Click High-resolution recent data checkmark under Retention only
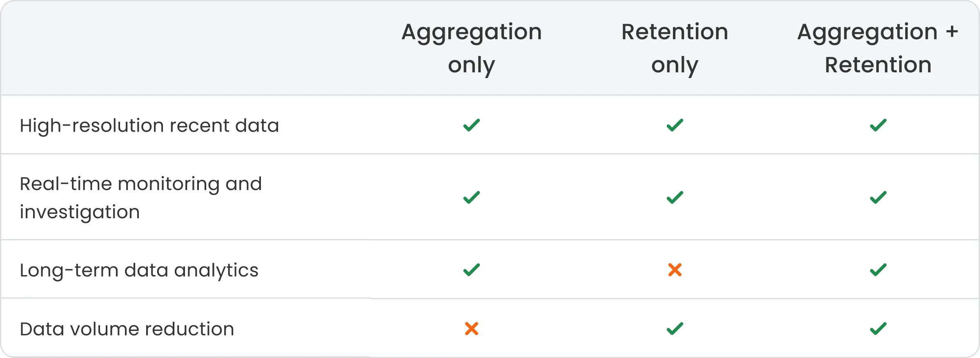Viewport: 980px width, 358px height. (x=675, y=125)
